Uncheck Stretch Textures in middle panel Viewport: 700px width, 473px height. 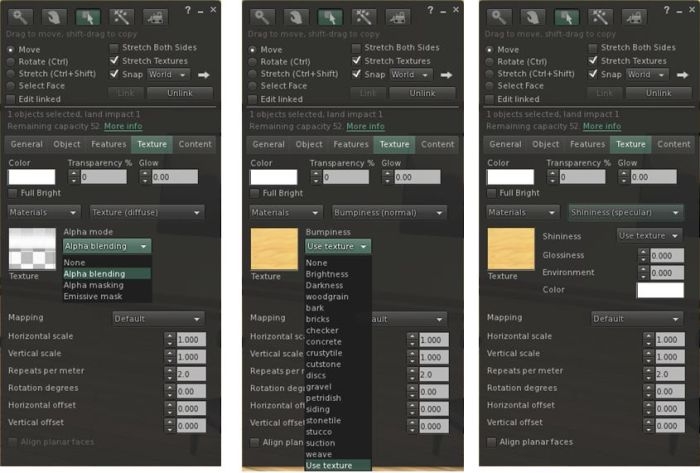[x=356, y=60]
